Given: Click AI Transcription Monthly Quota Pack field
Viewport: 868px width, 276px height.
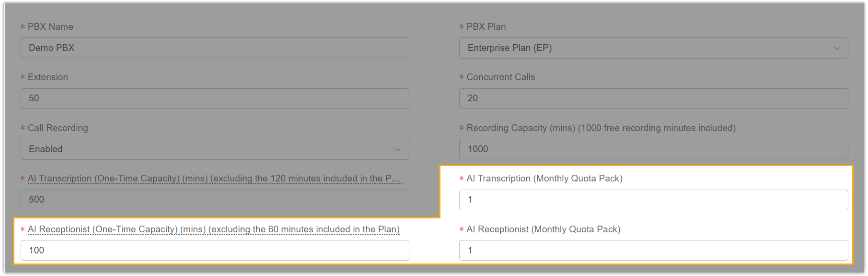Looking at the screenshot, I should click(x=653, y=200).
